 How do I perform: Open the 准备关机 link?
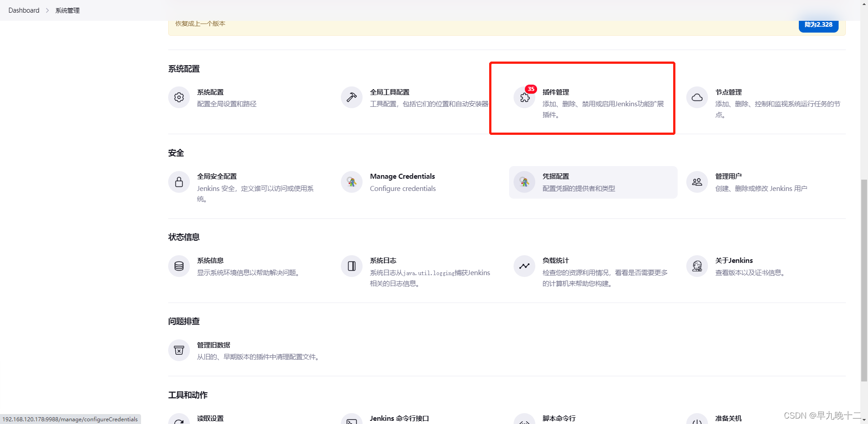pos(728,418)
